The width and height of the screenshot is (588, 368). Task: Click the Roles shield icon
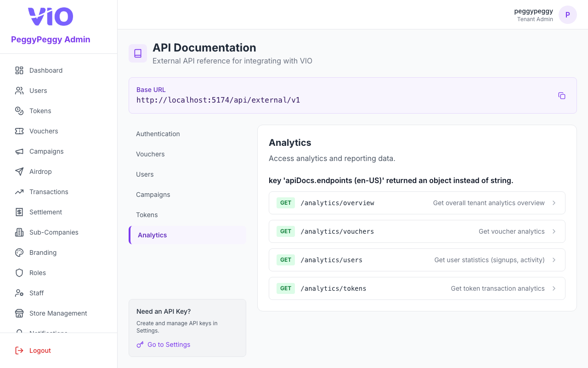(x=19, y=273)
